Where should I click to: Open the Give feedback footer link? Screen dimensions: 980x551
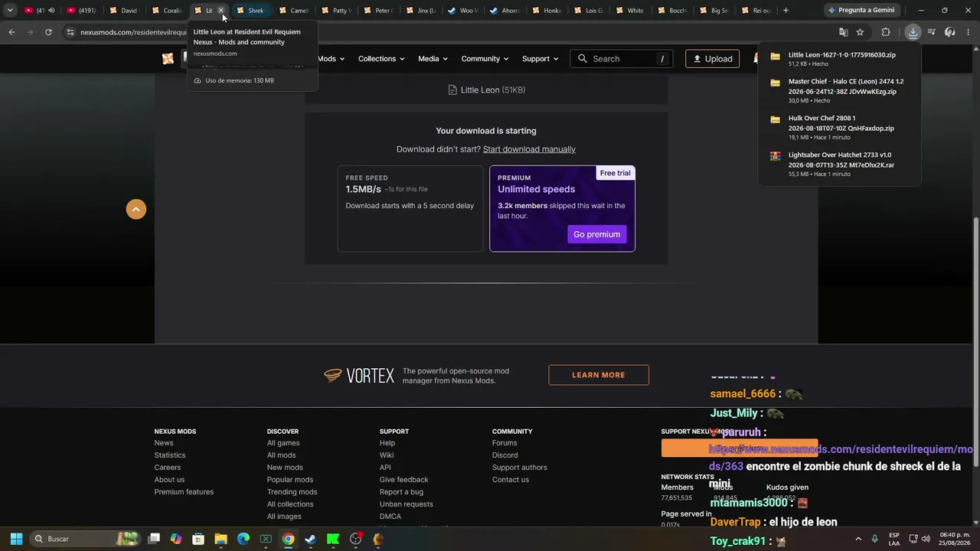coord(403,480)
